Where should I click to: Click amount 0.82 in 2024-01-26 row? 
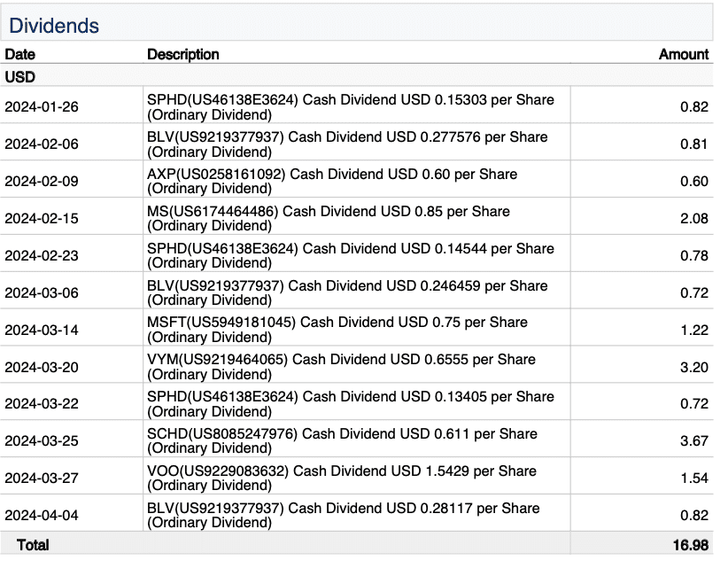point(694,107)
